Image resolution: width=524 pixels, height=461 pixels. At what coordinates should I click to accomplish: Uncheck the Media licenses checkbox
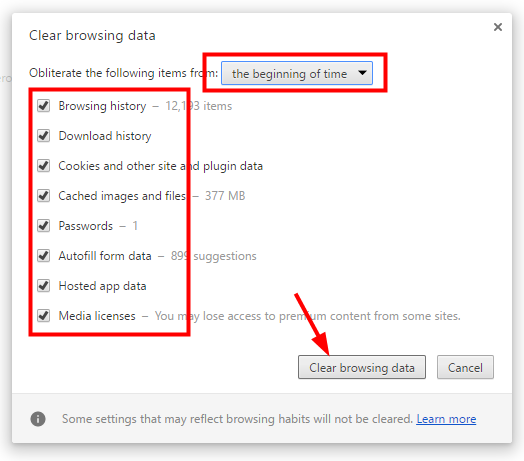point(43,316)
